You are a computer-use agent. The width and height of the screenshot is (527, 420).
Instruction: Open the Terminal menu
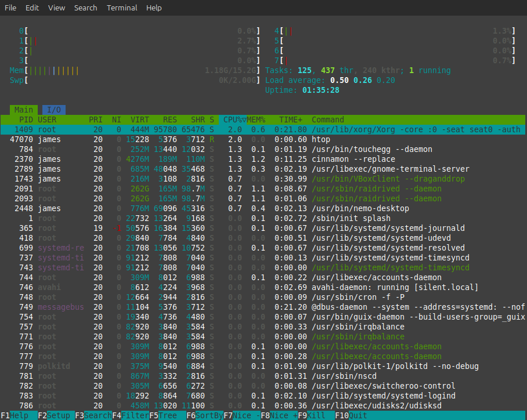[122, 8]
